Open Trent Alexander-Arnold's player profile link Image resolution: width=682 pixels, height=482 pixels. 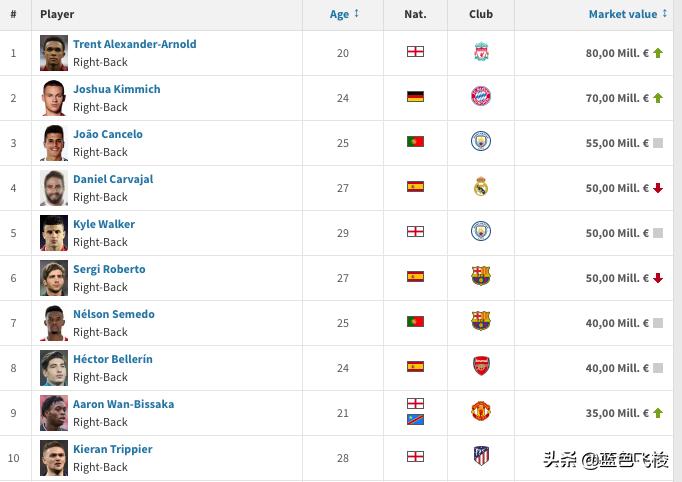tap(134, 44)
